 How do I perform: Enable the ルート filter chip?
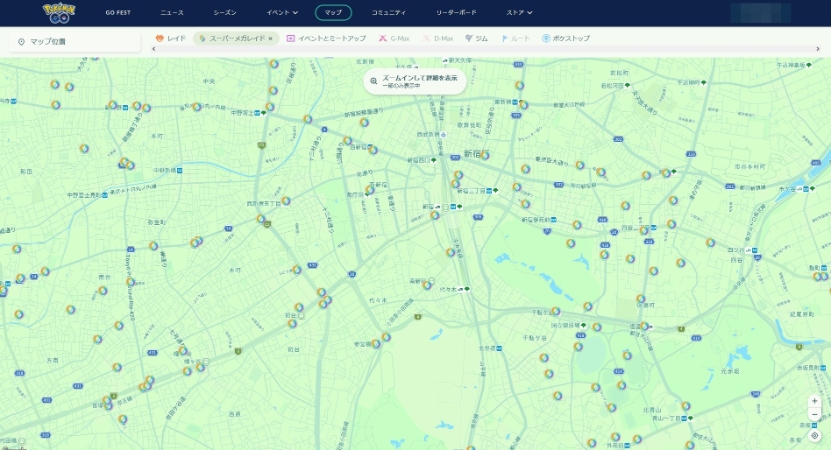point(515,38)
